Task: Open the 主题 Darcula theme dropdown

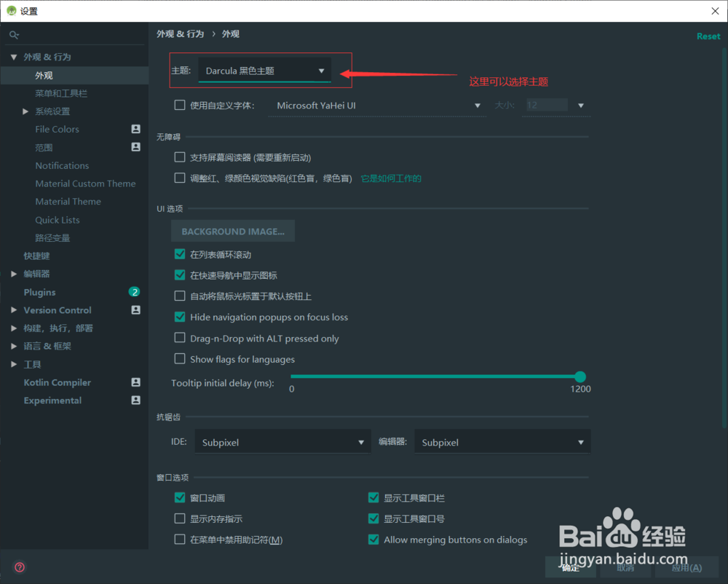Action: pos(265,71)
